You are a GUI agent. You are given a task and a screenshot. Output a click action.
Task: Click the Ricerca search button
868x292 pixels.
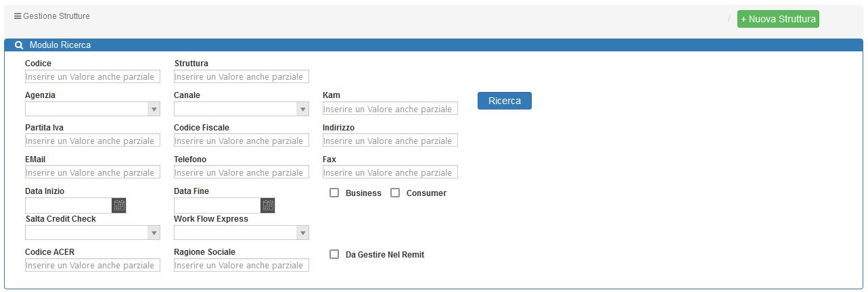point(505,101)
